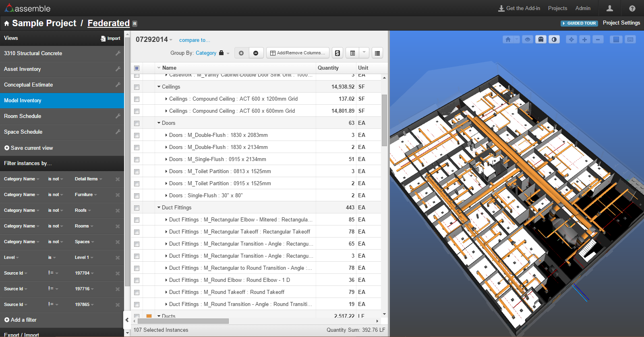Click the home view icon in 3D viewer
The width and height of the screenshot is (644, 337).
pos(508,39)
